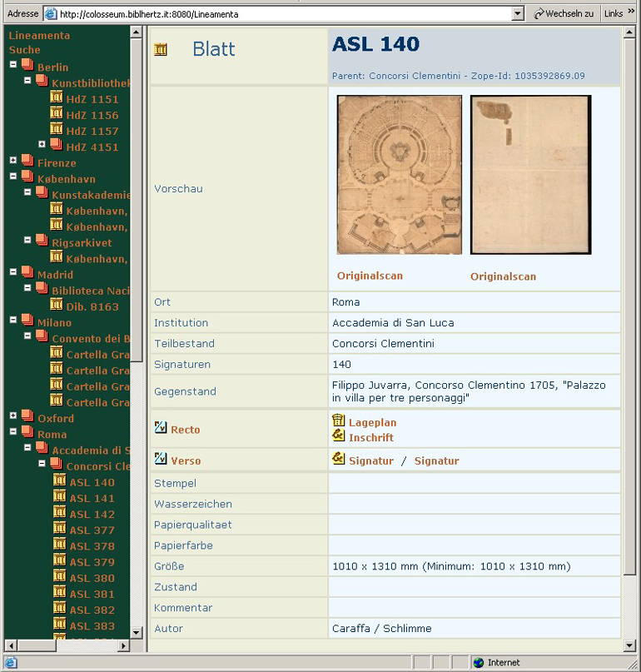Image resolution: width=641 pixels, height=672 pixels.
Task: Collapse the Kunstakademie branch
Action: click(x=27, y=192)
